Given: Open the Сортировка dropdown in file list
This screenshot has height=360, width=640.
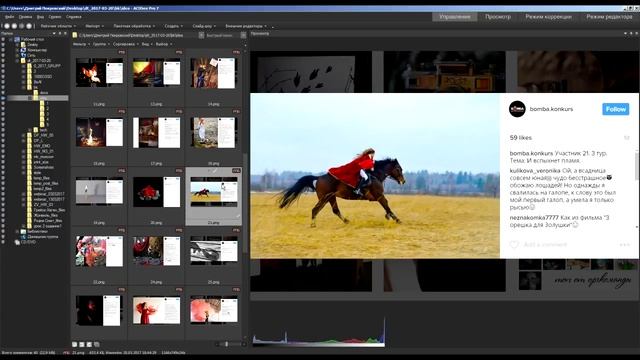Looking at the screenshot, I should pyautogui.click(x=125, y=44).
